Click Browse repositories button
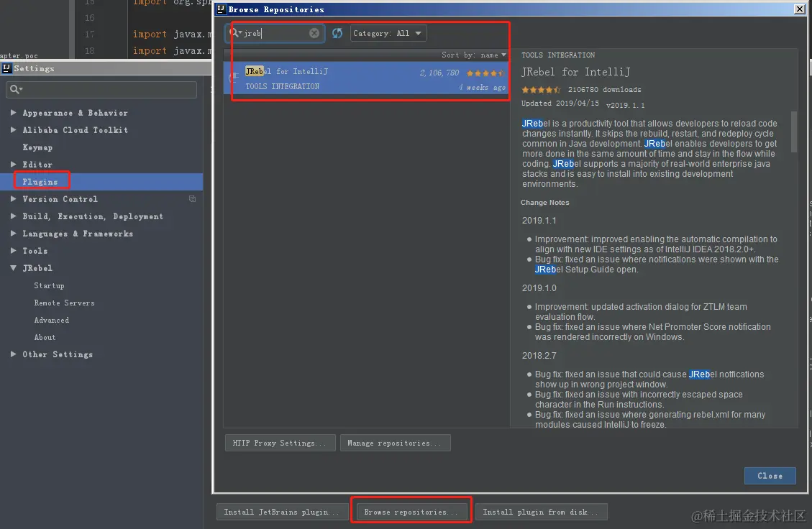The image size is (812, 529). 411,512
